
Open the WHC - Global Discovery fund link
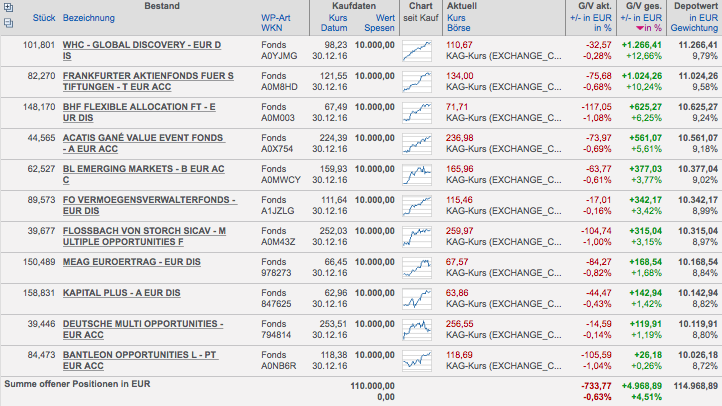(x=141, y=45)
